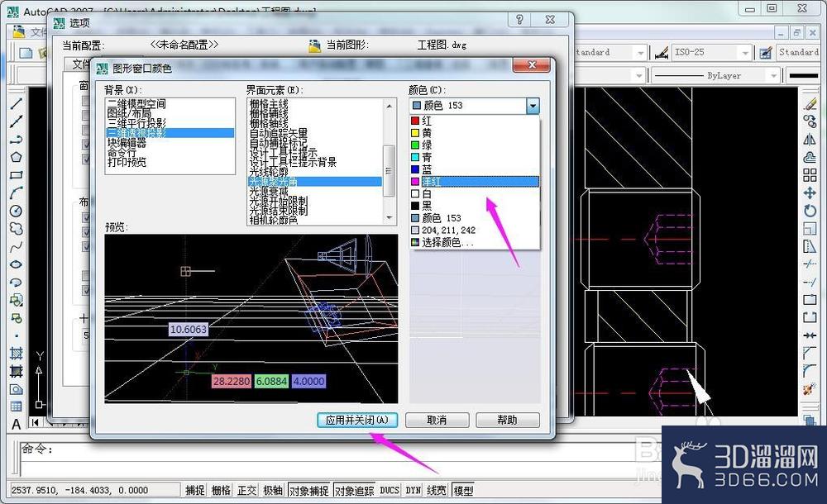Toggle 模型 model button in status bar
827x504 pixels.
(463, 490)
